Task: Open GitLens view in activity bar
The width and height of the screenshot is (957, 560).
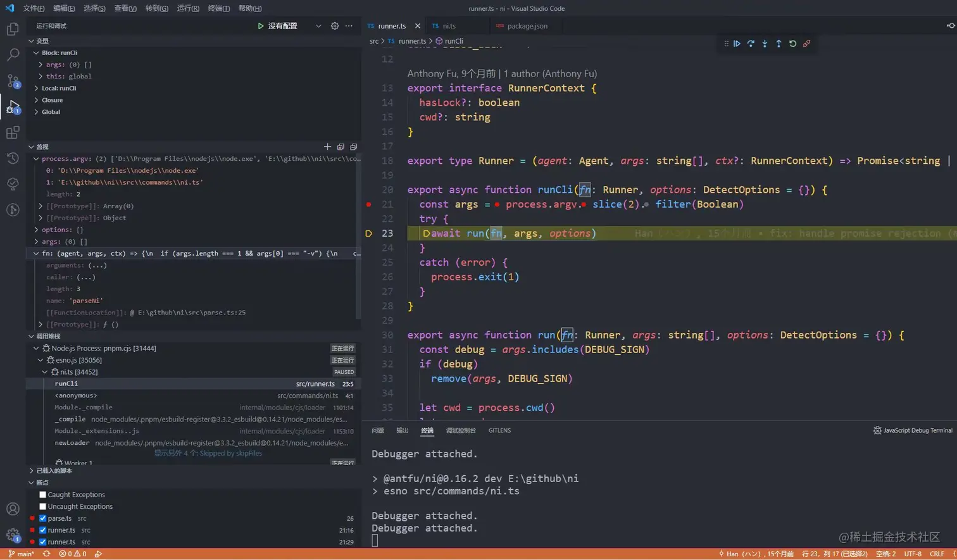Action: click(x=13, y=210)
